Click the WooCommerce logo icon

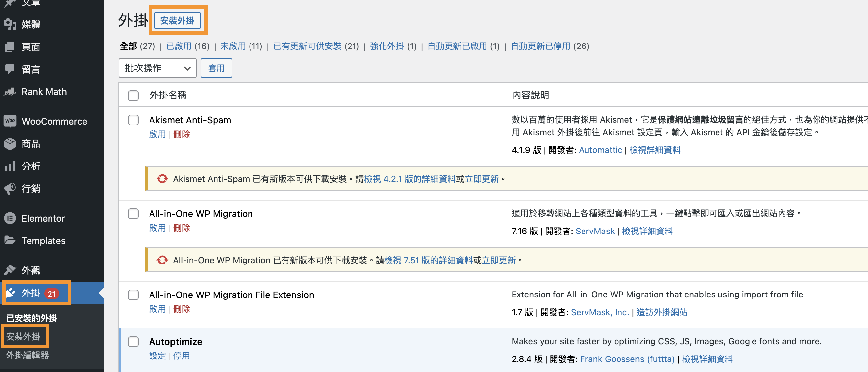pyautogui.click(x=10, y=121)
